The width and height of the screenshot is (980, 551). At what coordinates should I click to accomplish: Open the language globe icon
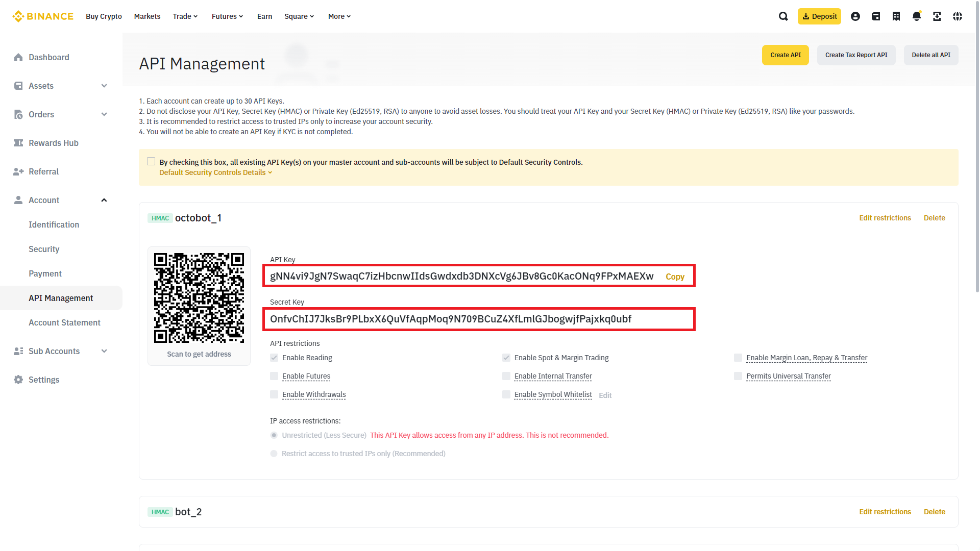(x=958, y=16)
